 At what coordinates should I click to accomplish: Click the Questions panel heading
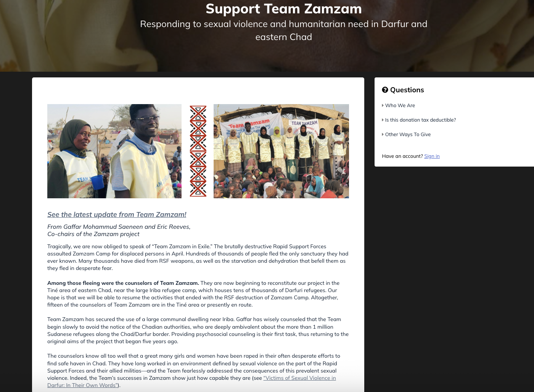coord(407,90)
